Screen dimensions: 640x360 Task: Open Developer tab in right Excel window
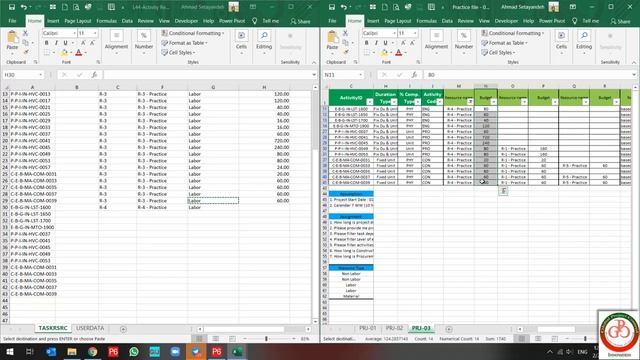506,21
